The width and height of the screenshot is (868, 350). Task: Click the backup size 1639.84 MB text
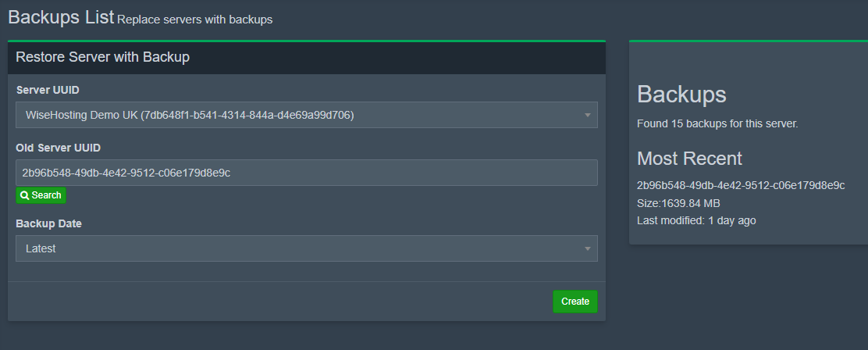(x=678, y=203)
